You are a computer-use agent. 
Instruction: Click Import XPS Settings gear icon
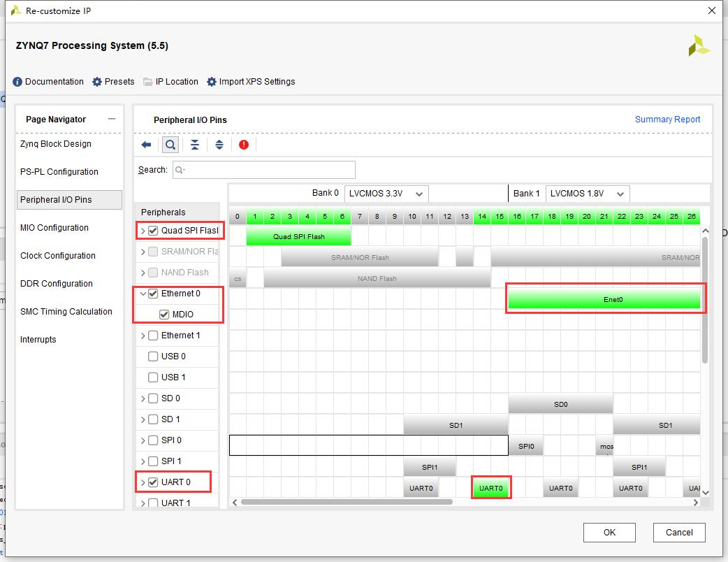pyautogui.click(x=211, y=82)
